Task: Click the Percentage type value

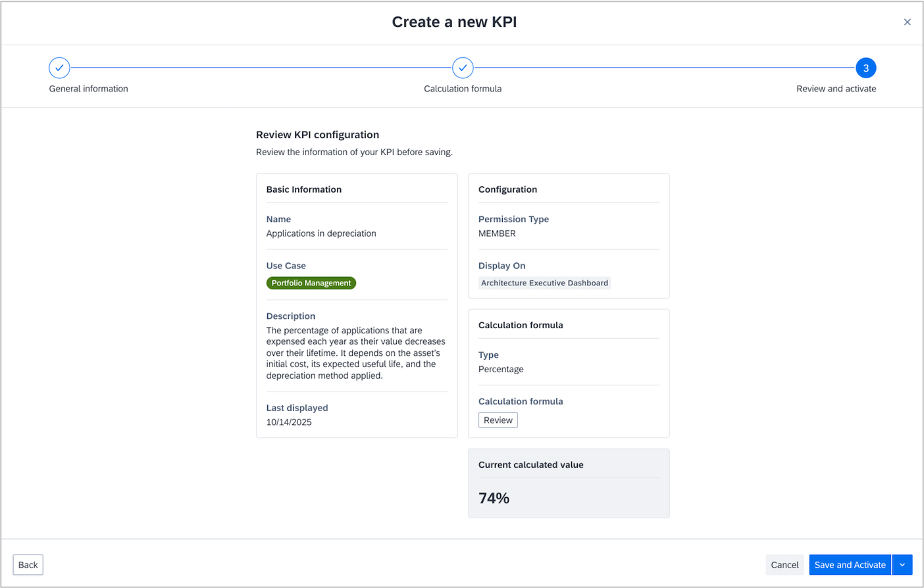Action: pyautogui.click(x=501, y=369)
